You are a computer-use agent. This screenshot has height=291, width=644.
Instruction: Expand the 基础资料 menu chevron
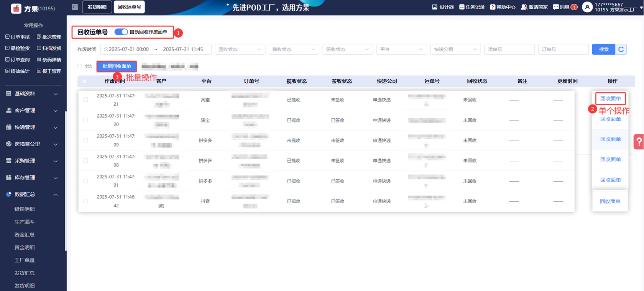pos(56,94)
